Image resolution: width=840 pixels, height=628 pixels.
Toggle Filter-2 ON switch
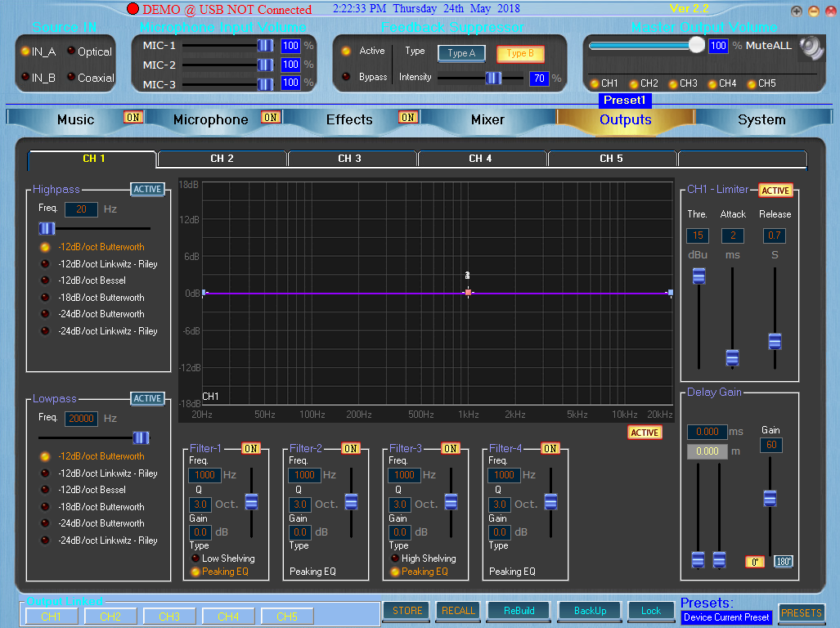351,449
